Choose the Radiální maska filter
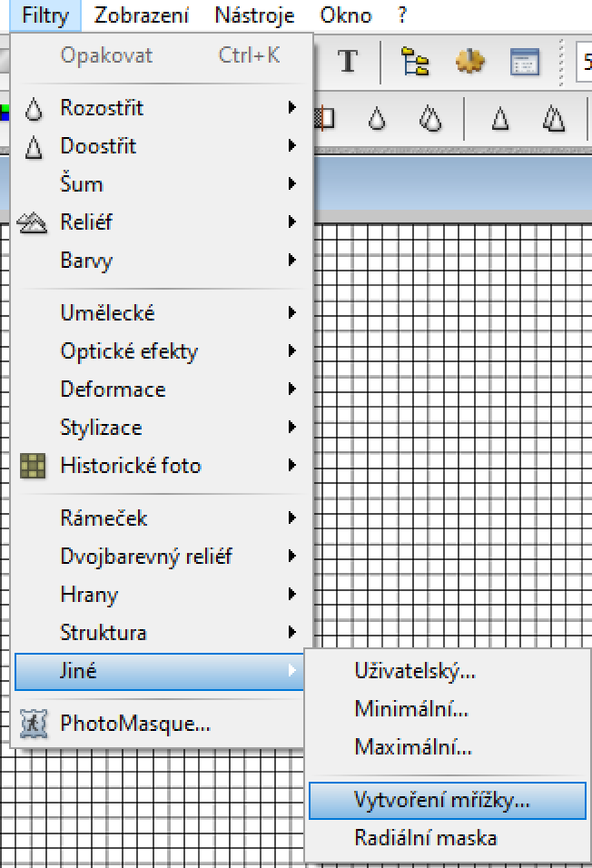The width and height of the screenshot is (592, 868). [426, 838]
